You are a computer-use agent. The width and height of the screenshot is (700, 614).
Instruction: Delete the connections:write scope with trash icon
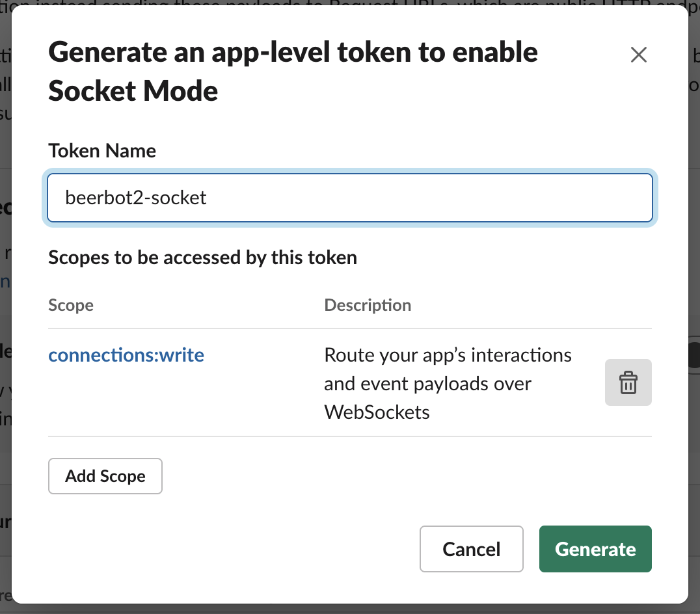pyautogui.click(x=628, y=382)
